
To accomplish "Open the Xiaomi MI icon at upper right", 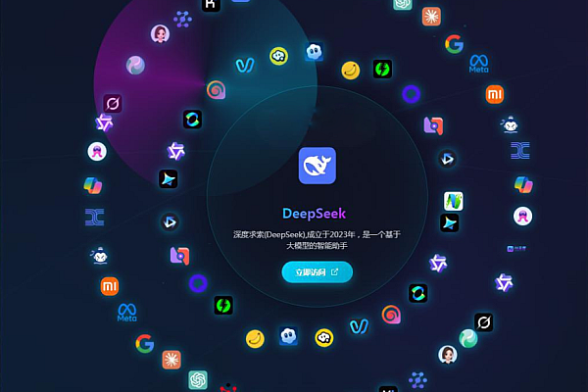I will (495, 94).
